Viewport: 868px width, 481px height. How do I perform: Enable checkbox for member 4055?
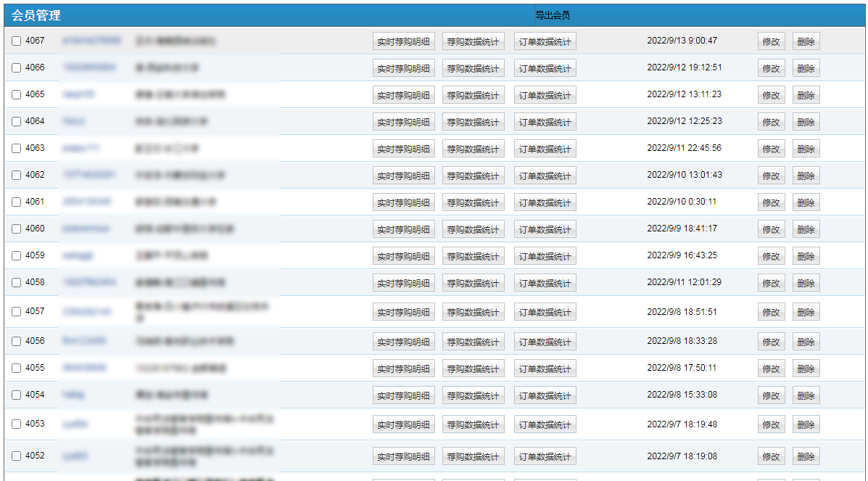(x=17, y=369)
